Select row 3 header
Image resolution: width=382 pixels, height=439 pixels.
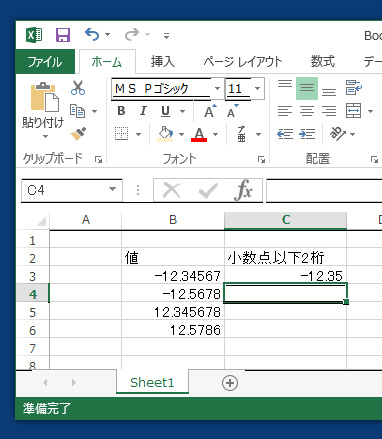[33, 276]
